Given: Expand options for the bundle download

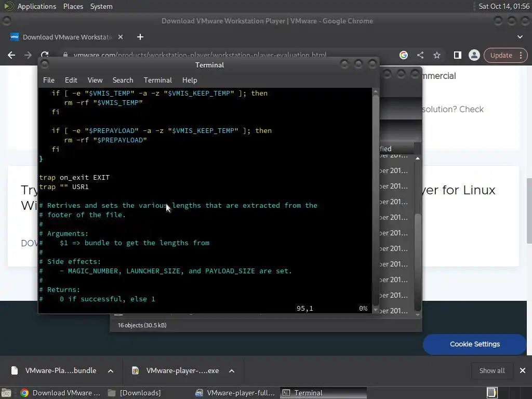Looking at the screenshot, I should click(111, 371).
